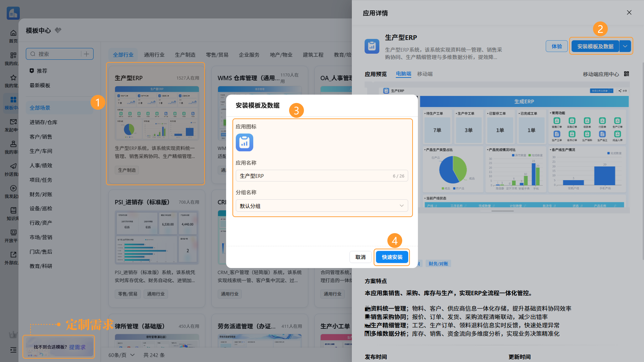Select the 生产制造 industry tab
The width and height of the screenshot is (644, 362).
[185, 55]
